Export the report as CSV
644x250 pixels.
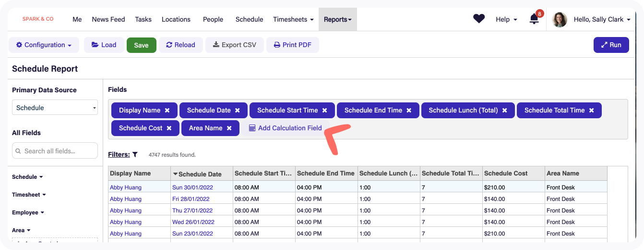click(x=235, y=45)
